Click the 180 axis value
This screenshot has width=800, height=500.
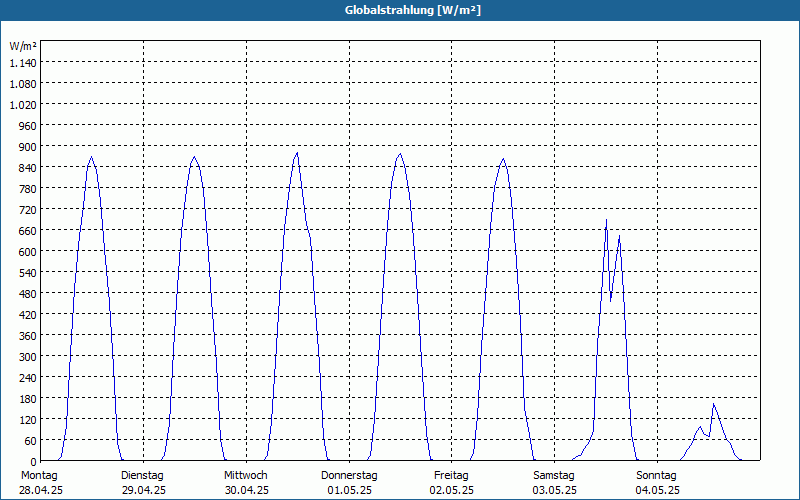point(28,398)
